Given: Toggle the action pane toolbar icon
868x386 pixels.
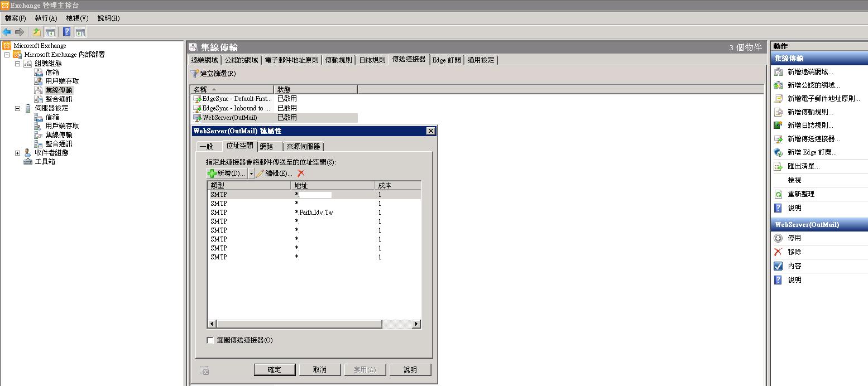Looking at the screenshot, I should pos(80,32).
